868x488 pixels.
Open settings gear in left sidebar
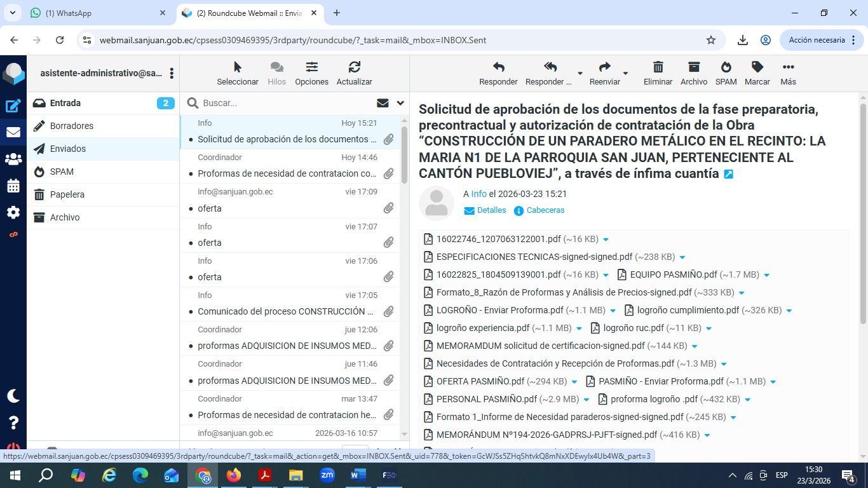[x=13, y=212]
